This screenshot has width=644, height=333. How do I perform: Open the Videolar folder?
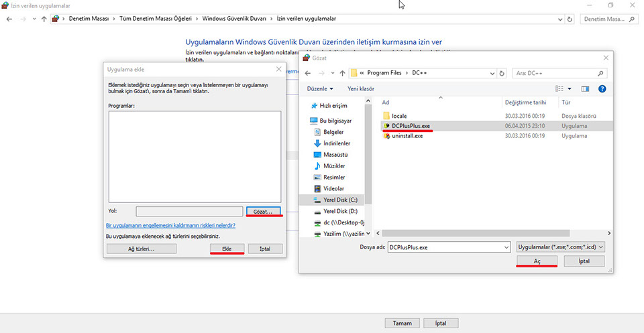[333, 189]
